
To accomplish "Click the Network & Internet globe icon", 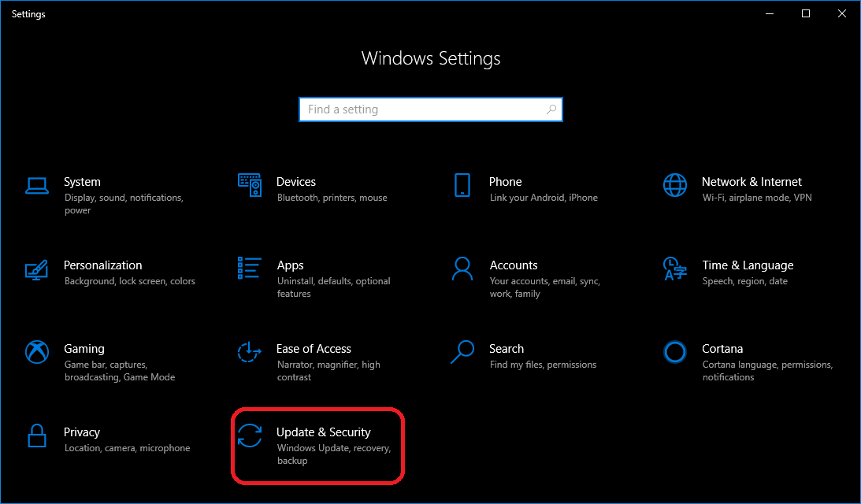I will pyautogui.click(x=675, y=185).
